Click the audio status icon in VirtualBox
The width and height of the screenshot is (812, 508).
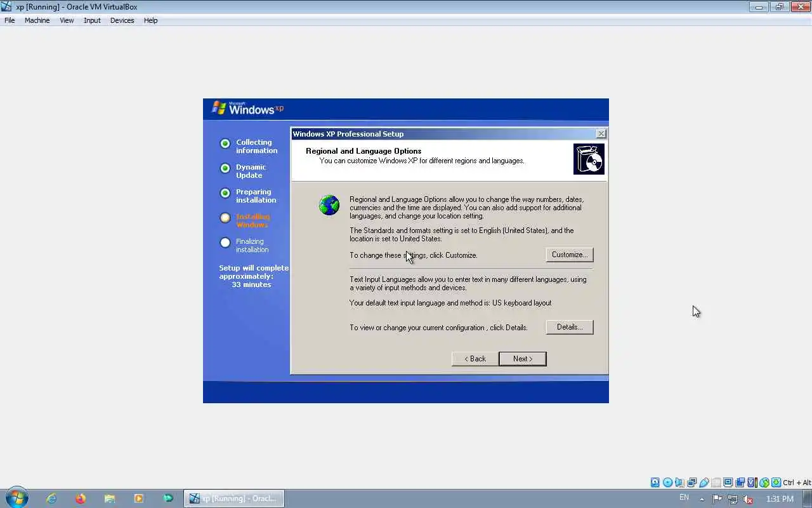tap(679, 483)
